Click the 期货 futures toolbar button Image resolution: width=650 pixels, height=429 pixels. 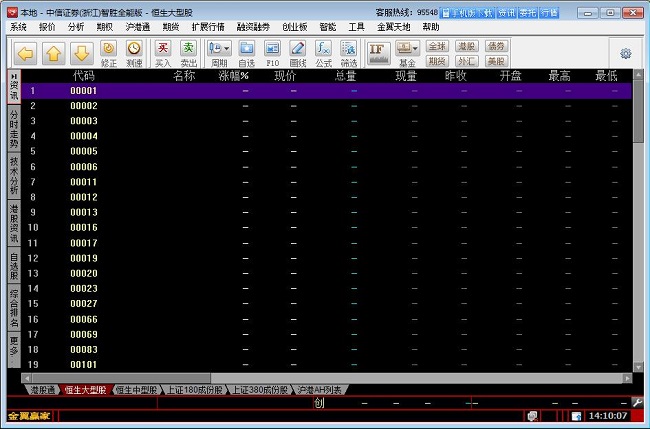tap(437, 61)
